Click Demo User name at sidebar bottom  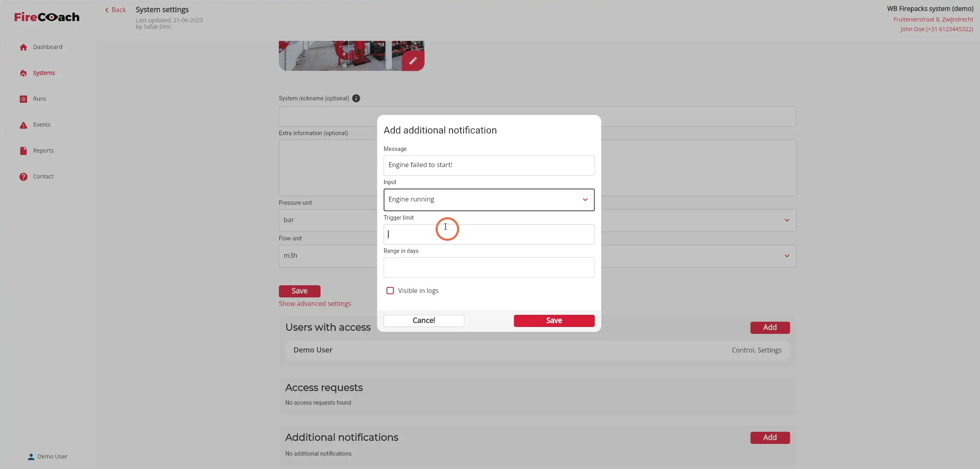coord(52,456)
